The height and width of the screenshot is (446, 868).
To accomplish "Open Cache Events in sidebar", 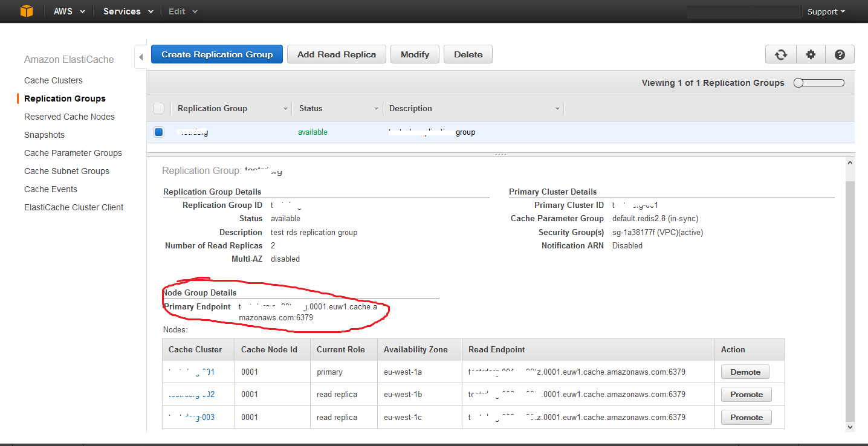I will (51, 189).
